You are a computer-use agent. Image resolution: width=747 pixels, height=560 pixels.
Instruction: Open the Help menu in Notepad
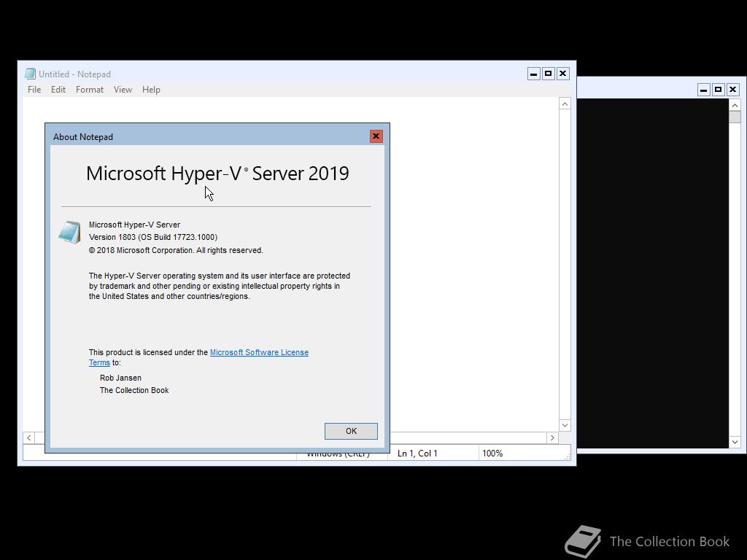(151, 90)
